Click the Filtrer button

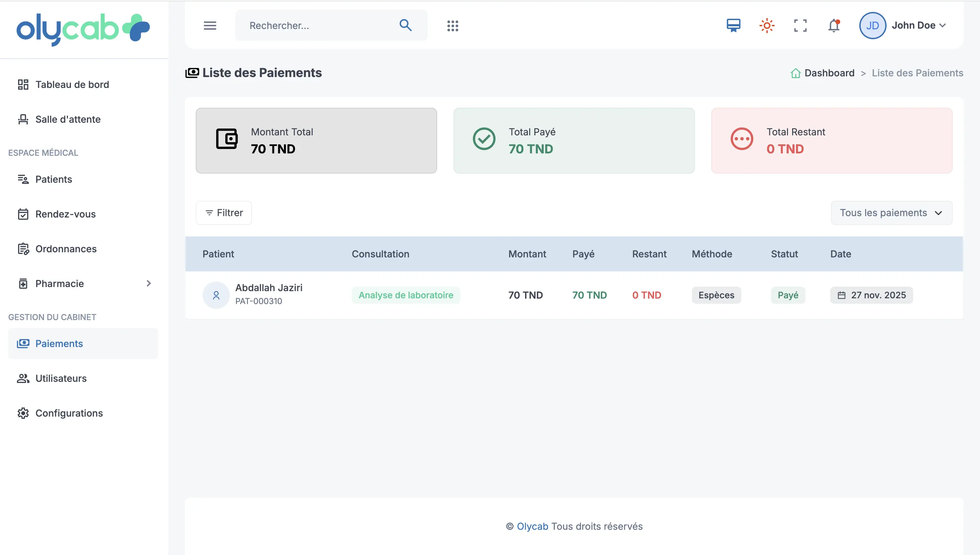[224, 213]
